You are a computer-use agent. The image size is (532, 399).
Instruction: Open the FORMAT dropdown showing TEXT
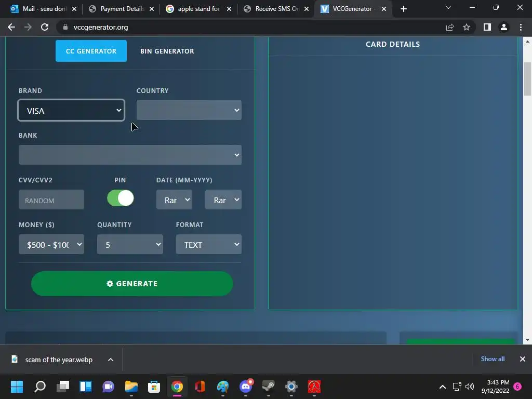[209, 244]
